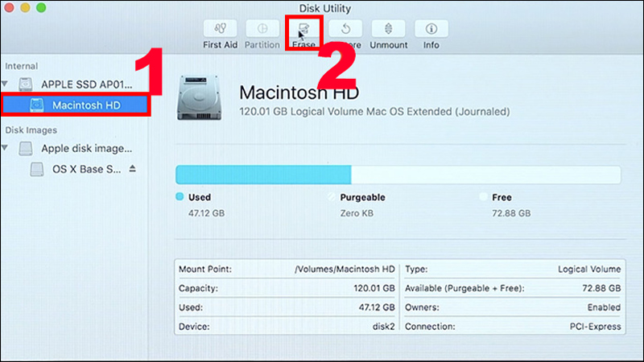
Task: Click the 'Internal' sidebar section header
Action: pos(22,66)
